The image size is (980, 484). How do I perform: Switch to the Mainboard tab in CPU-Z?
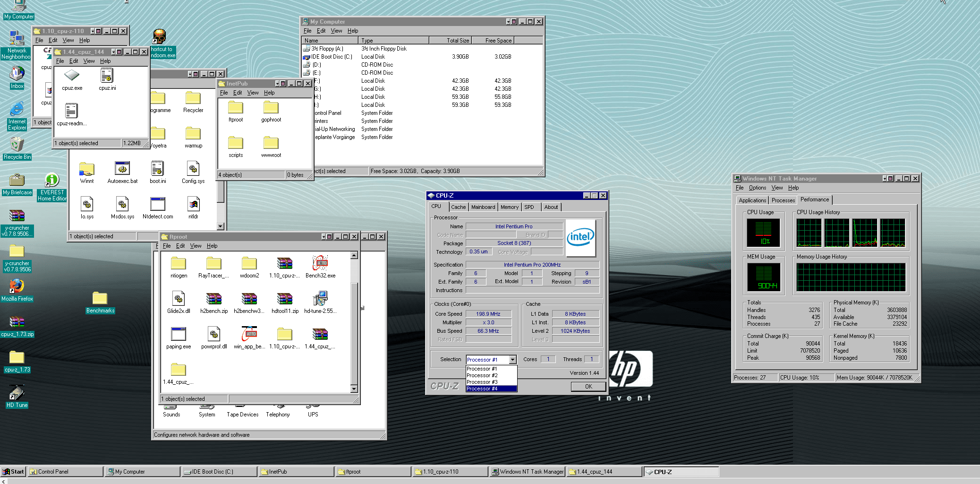tap(483, 207)
